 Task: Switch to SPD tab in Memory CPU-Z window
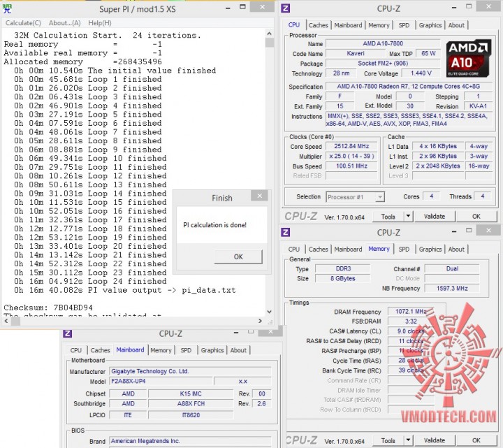coord(404,249)
